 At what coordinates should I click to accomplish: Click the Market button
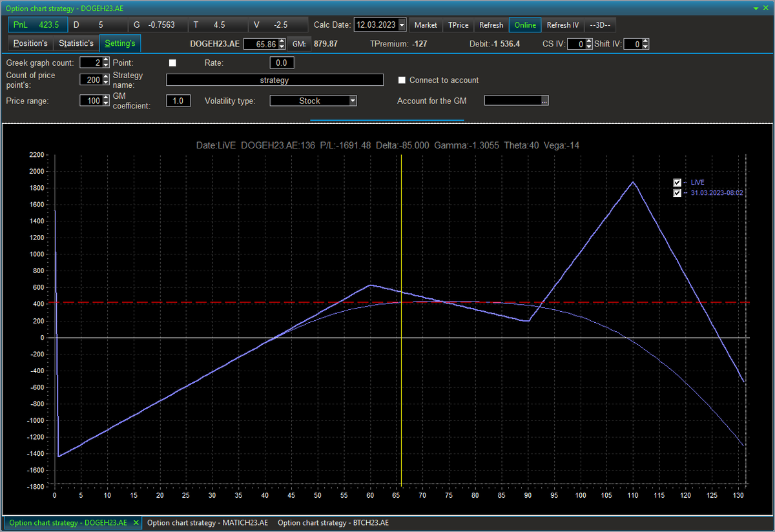[x=426, y=25]
